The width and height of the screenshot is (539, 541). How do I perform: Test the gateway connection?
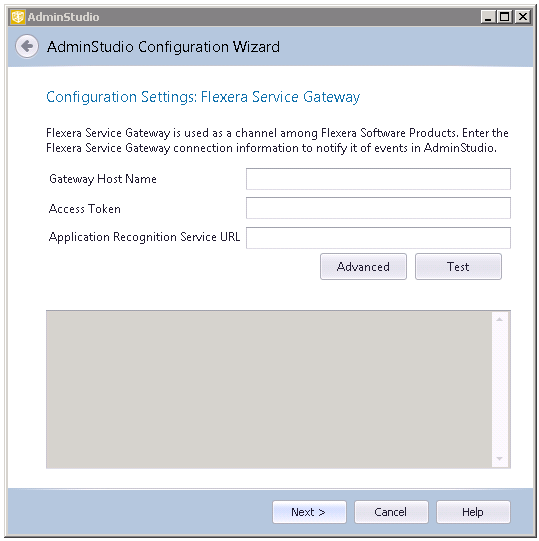[458, 266]
